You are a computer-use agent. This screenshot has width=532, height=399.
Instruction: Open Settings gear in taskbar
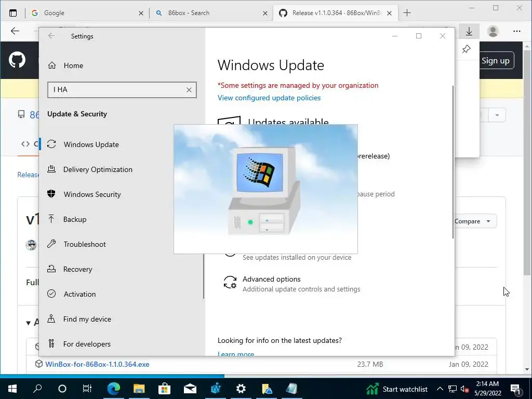point(241,389)
